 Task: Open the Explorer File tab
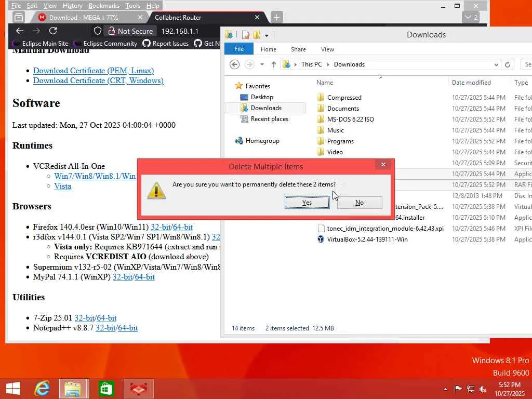coord(239,49)
